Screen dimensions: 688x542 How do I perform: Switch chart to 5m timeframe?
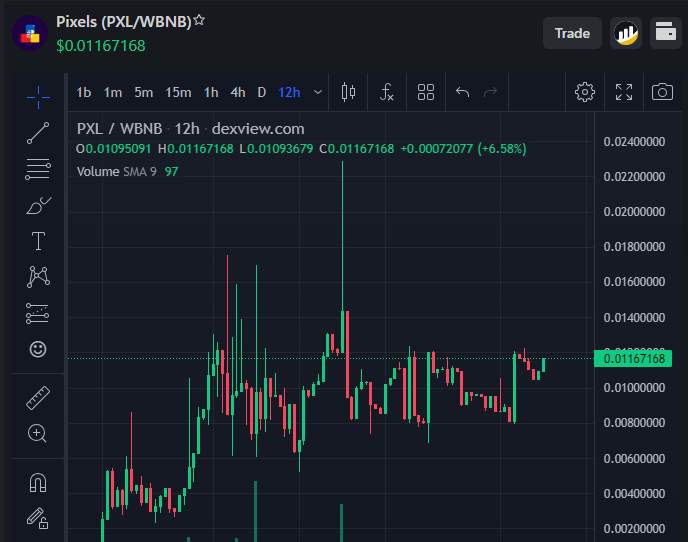[x=143, y=93]
